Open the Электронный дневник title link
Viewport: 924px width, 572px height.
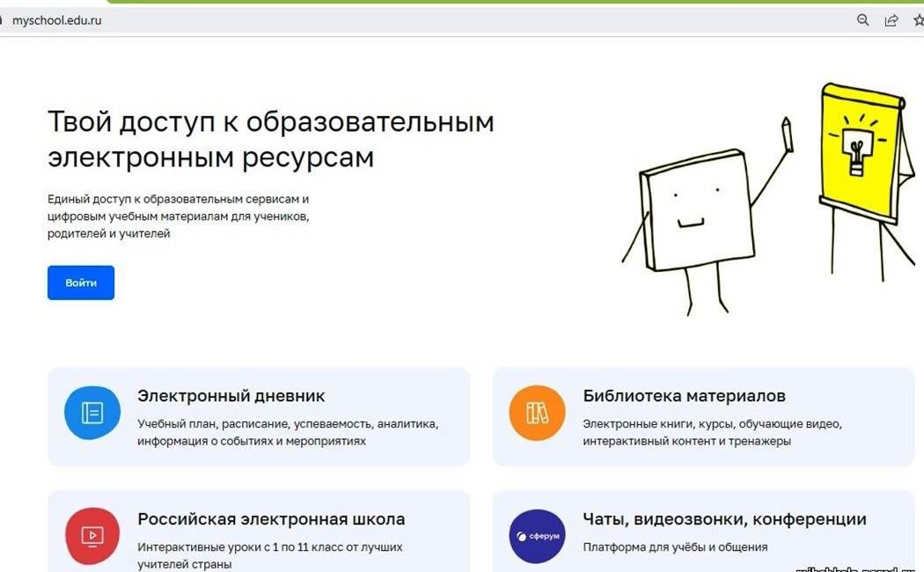pyautogui.click(x=231, y=396)
